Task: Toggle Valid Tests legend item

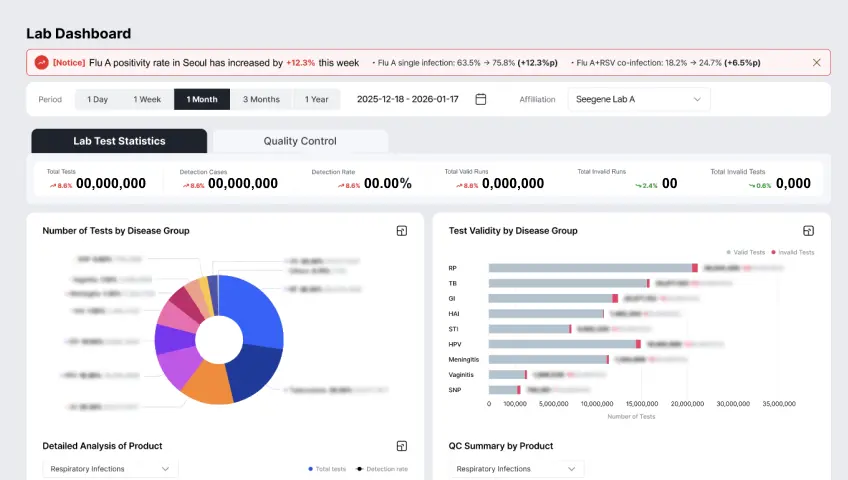Action: (x=745, y=252)
